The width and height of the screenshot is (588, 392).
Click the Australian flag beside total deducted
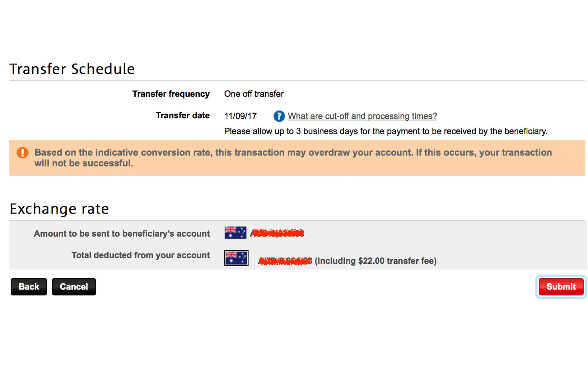pyautogui.click(x=236, y=258)
